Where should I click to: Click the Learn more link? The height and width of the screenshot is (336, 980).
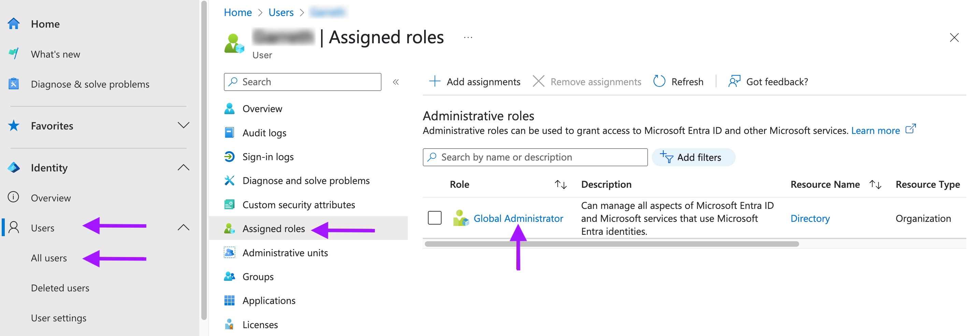(875, 131)
